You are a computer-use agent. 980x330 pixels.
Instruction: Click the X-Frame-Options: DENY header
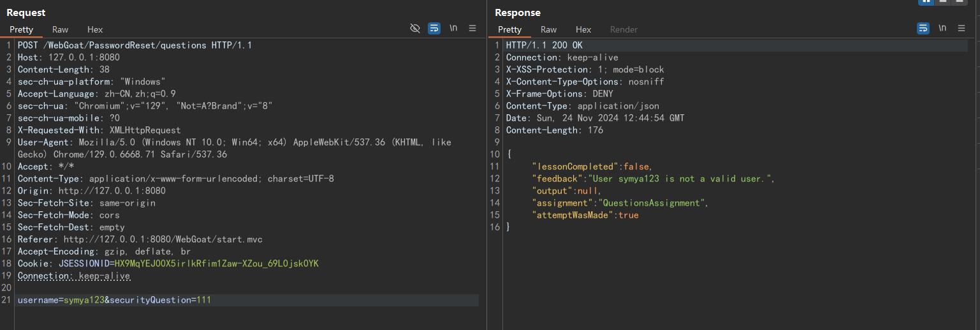pyautogui.click(x=559, y=94)
